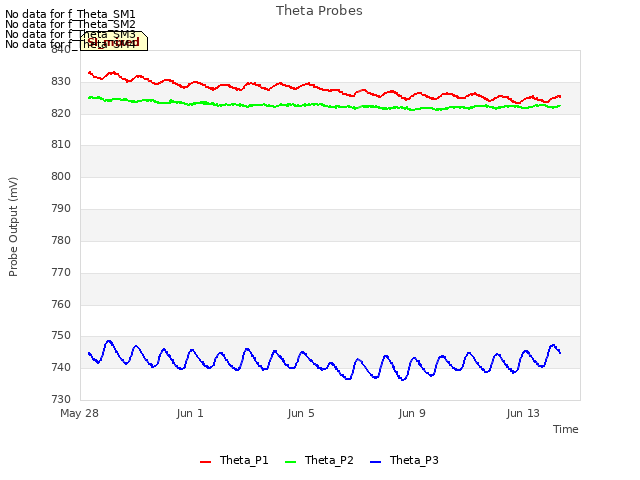
Task: Click the 750 y-axis tick value
Action: click(x=61, y=336)
